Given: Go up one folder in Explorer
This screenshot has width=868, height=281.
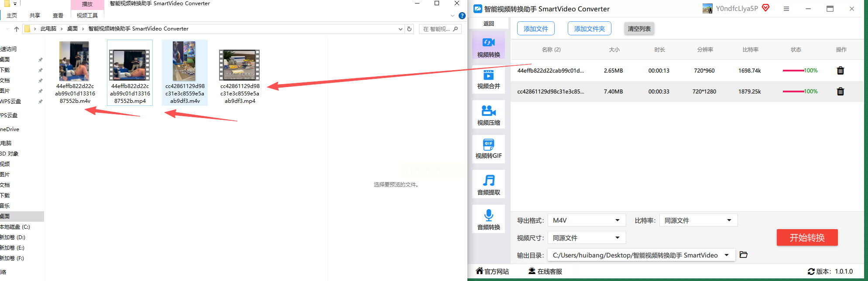Looking at the screenshot, I should click(17, 29).
